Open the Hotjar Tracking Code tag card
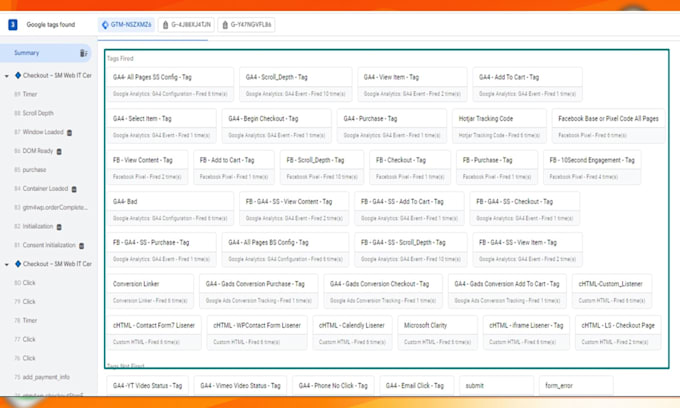Screen dimensions: 680x408 [x=499, y=126]
